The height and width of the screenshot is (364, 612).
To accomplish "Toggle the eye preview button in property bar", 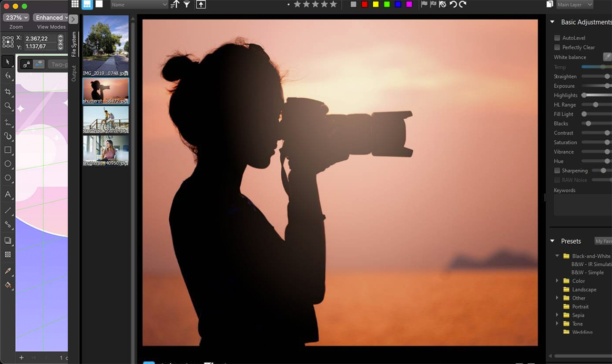I will point(38,64).
